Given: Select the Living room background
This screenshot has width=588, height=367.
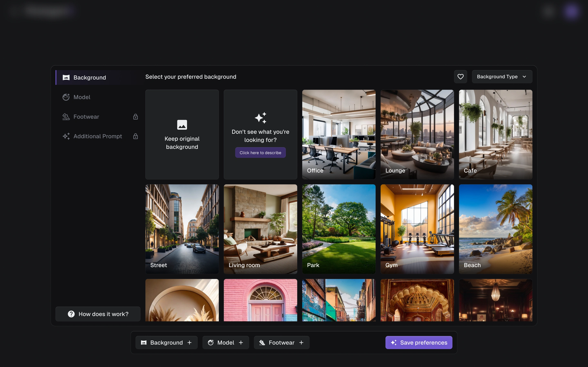Looking at the screenshot, I should tap(260, 229).
